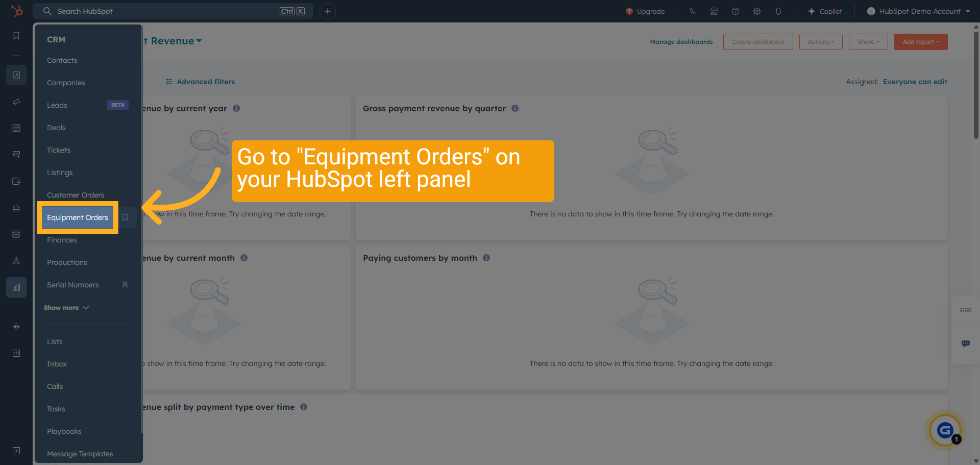Open Message Templates from the menu
This screenshot has width=980, height=465.
coord(80,454)
